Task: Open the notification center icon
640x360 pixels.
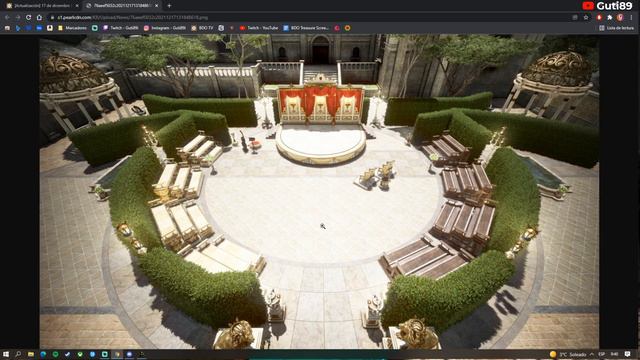Action: 628,354
